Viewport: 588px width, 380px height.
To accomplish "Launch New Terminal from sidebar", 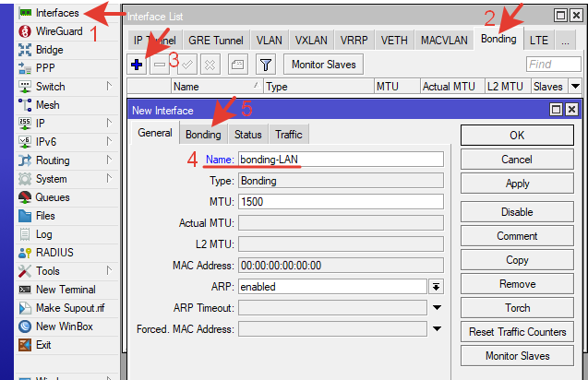I will pos(65,290).
